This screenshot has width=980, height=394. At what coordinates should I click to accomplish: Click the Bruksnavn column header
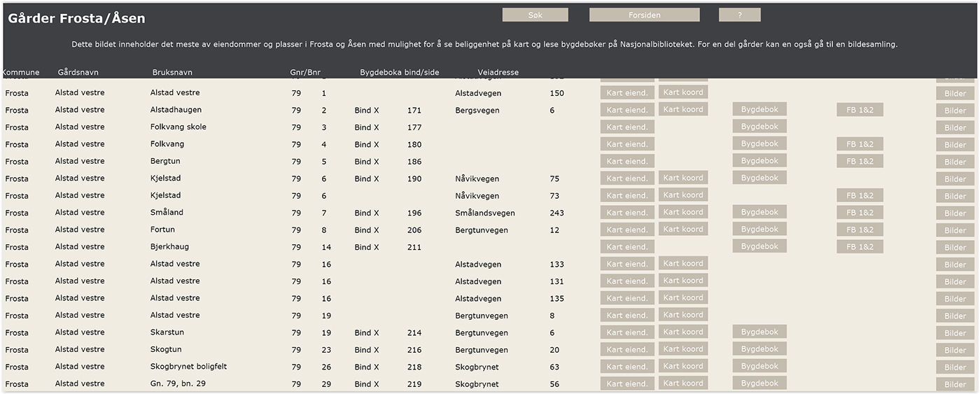[x=172, y=72]
